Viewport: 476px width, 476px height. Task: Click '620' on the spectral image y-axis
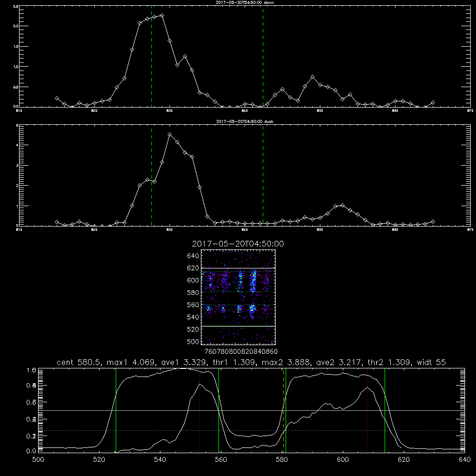(x=193, y=268)
